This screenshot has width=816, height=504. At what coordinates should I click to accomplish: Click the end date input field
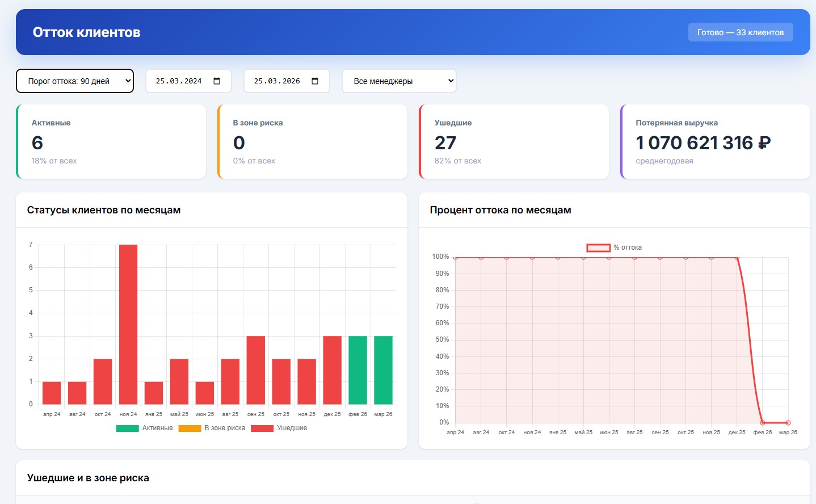click(277, 81)
